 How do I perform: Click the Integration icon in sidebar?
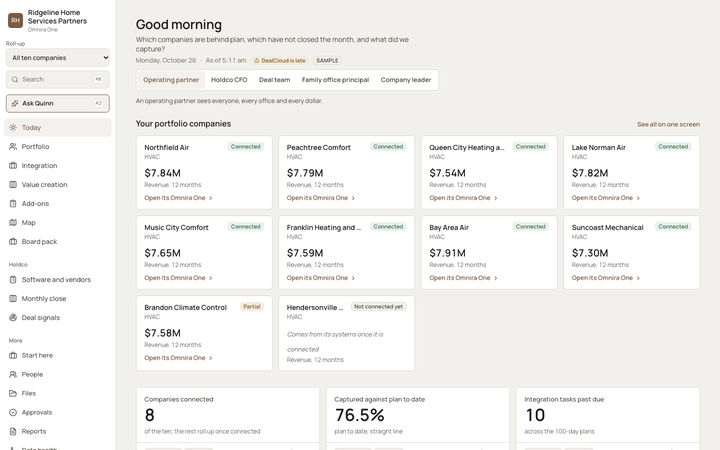point(13,165)
